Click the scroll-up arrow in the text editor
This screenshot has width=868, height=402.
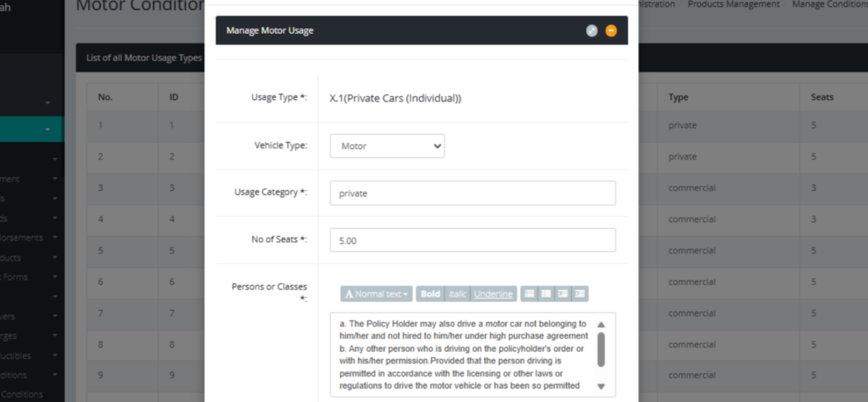click(x=601, y=325)
